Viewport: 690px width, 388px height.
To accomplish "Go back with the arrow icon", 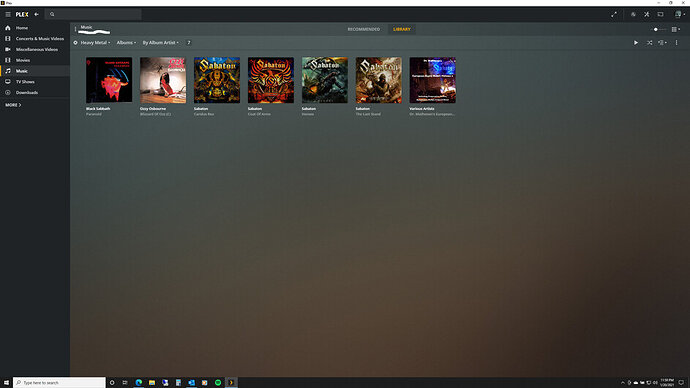I will click(37, 14).
